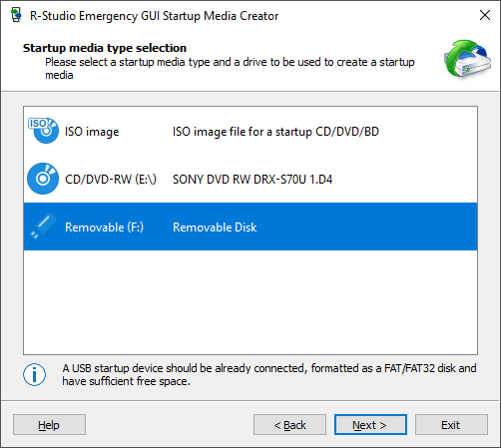501x448 pixels.
Task: Click the blue CD/DVD-RW disc icon
Action: pyautogui.click(x=43, y=179)
